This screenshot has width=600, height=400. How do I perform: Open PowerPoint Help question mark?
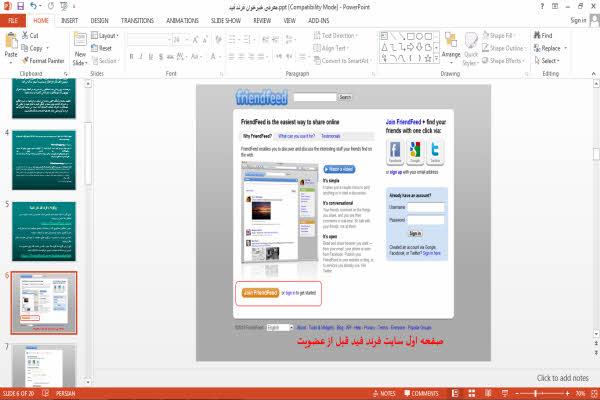tap(542, 7)
